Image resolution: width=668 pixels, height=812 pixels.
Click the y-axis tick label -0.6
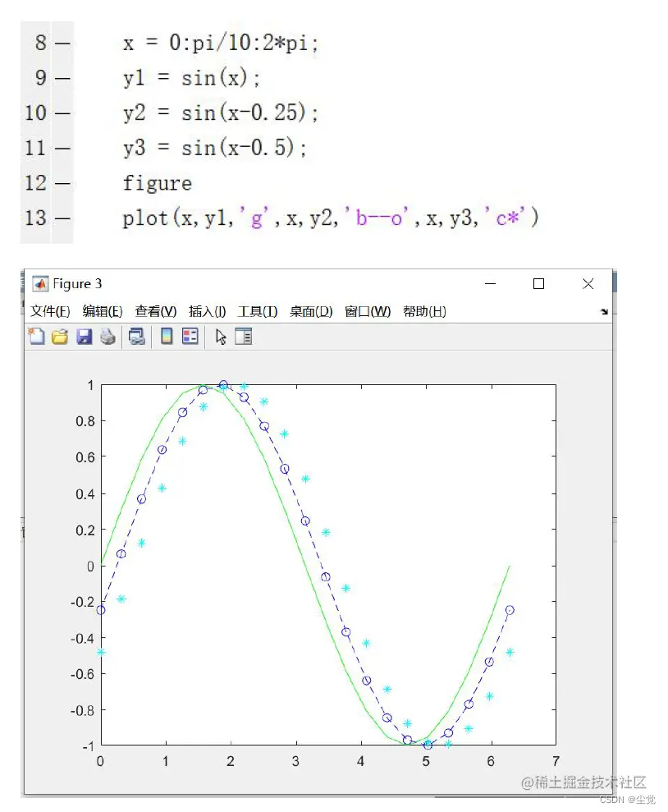click(83, 674)
